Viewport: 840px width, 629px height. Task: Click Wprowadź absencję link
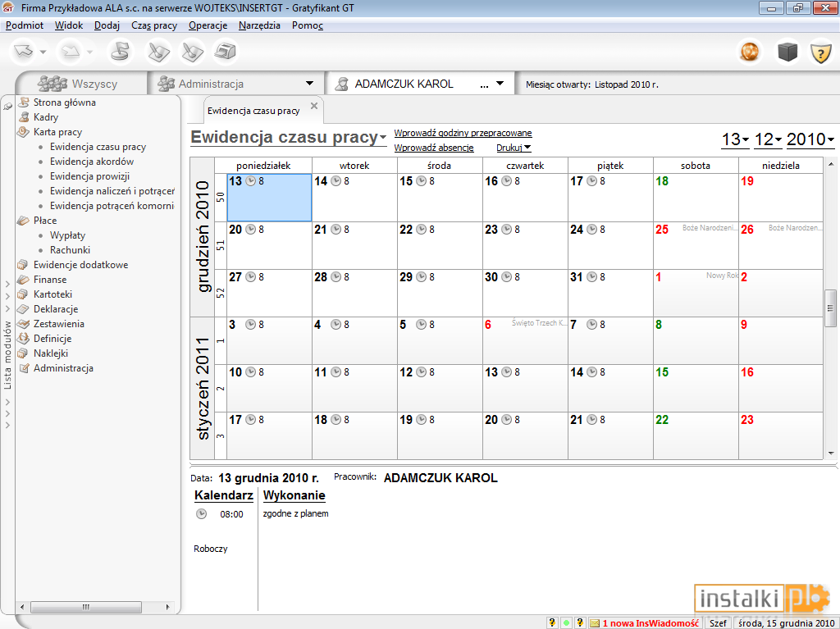[x=434, y=148]
